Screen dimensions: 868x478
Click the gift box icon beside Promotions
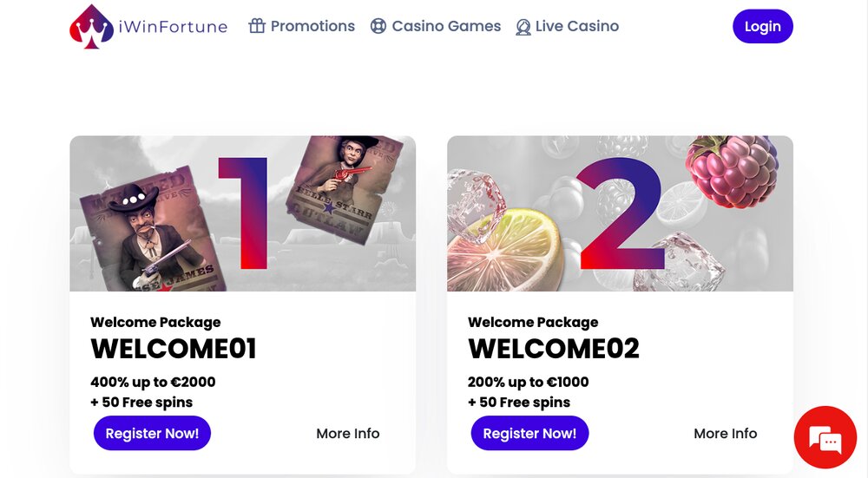coord(257,26)
